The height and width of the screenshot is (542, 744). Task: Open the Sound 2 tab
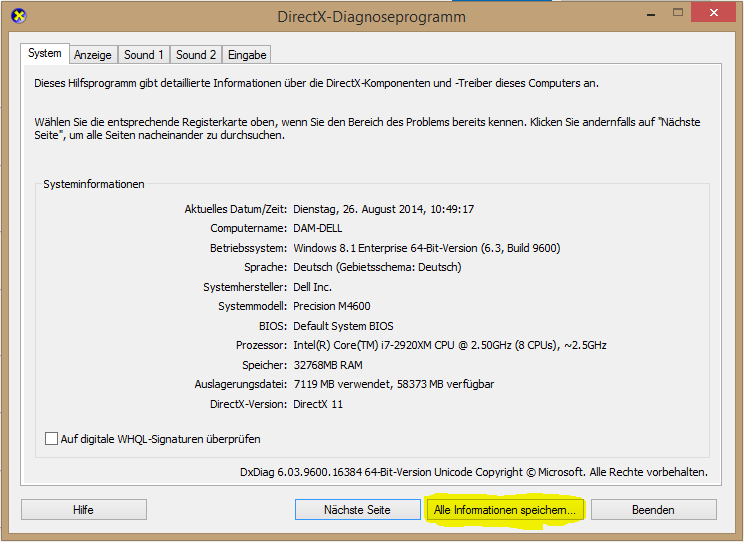click(196, 55)
